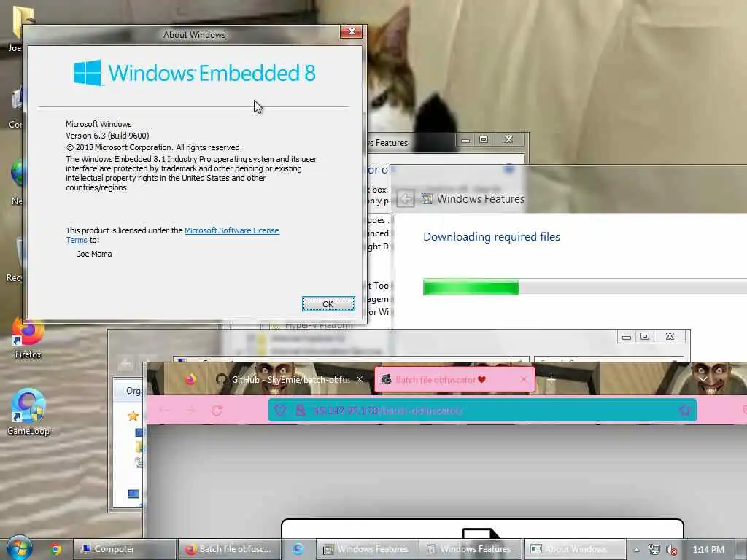Open the Start menu orb
This screenshot has height=560, width=747.
click(20, 548)
